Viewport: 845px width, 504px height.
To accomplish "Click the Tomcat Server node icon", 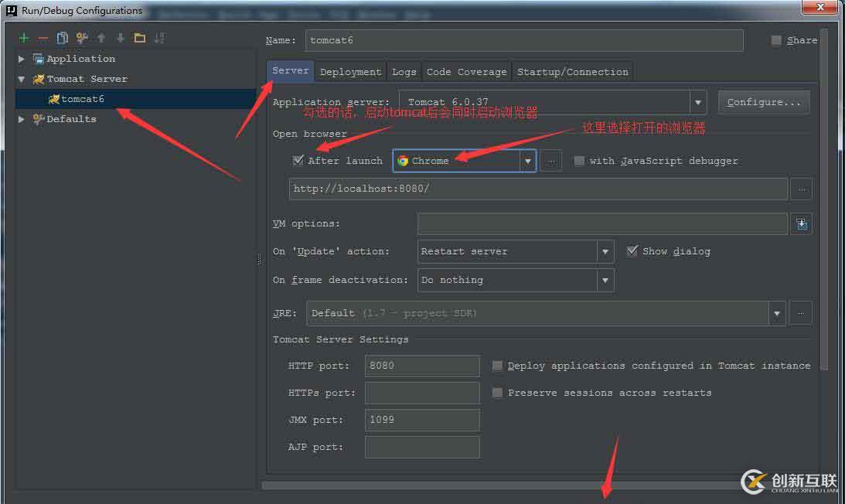I will (38, 80).
